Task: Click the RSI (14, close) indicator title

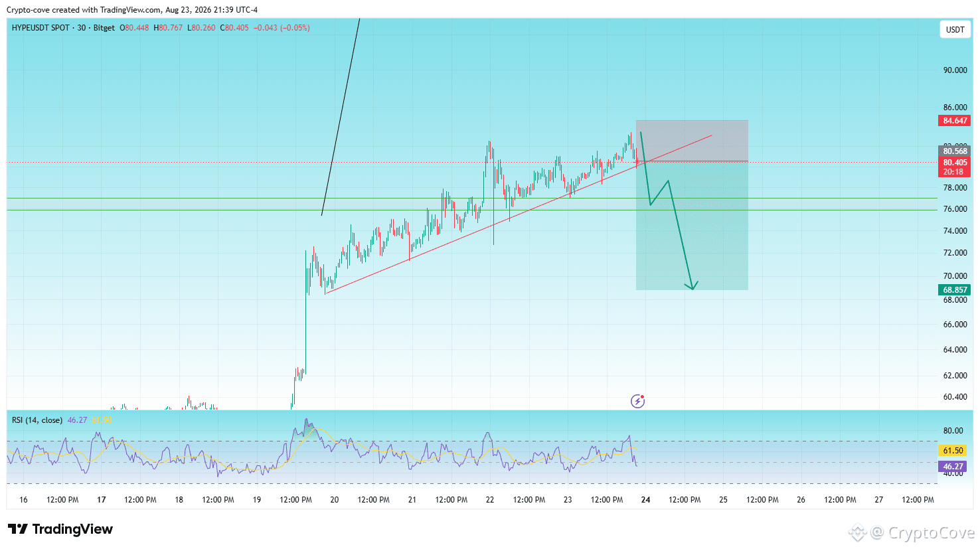Action: 37,420
